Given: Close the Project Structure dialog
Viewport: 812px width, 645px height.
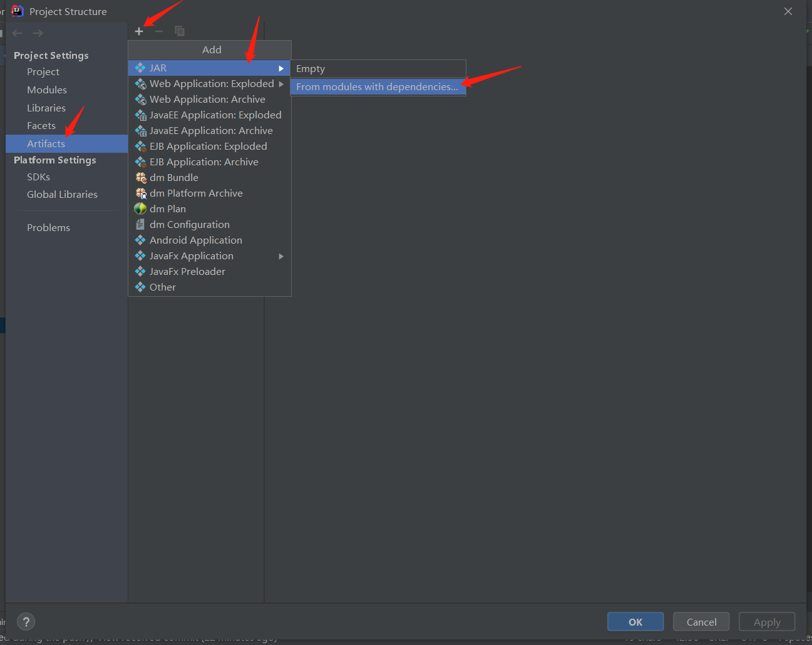Looking at the screenshot, I should pyautogui.click(x=788, y=11).
